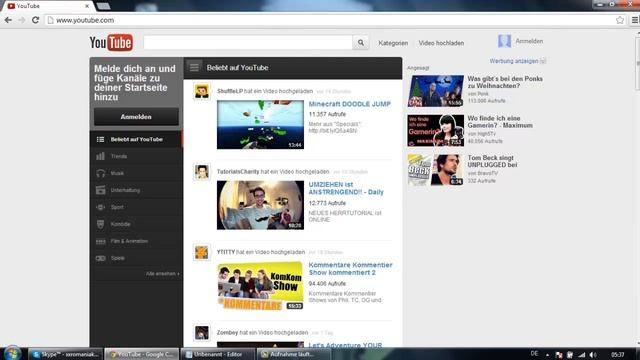Viewport: 640px width, 360px height.
Task: Go back with the browser back arrow
Action: pos(8,20)
